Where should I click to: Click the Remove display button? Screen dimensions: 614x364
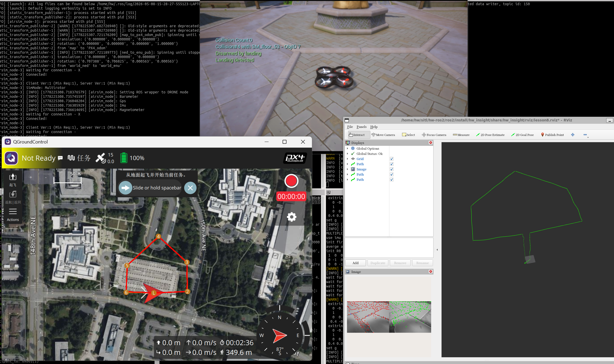point(400,263)
